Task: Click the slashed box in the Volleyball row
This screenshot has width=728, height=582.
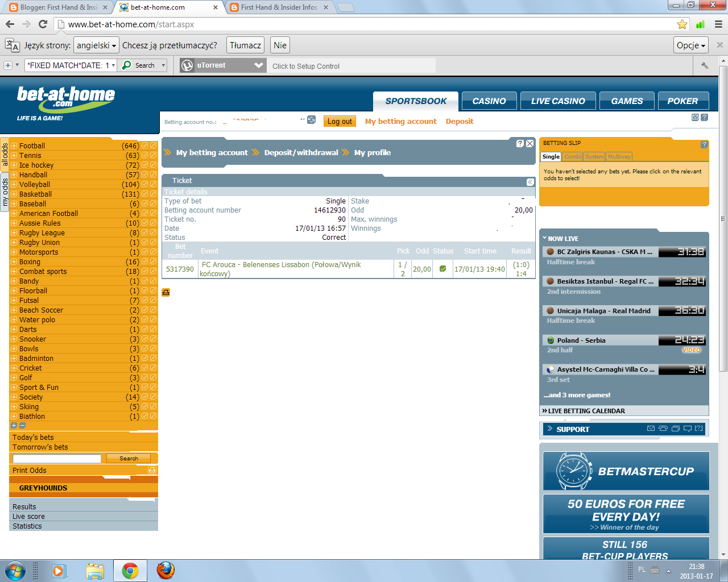Action: [x=153, y=184]
